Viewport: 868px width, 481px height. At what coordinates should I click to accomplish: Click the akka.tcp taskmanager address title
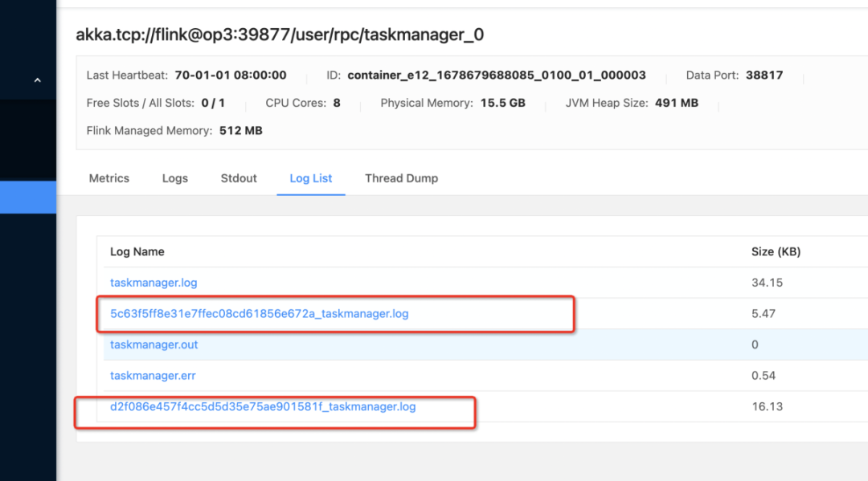[280, 35]
